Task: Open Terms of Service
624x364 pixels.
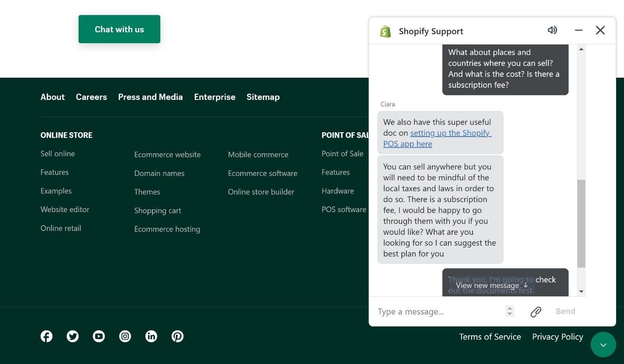Action: (x=490, y=337)
